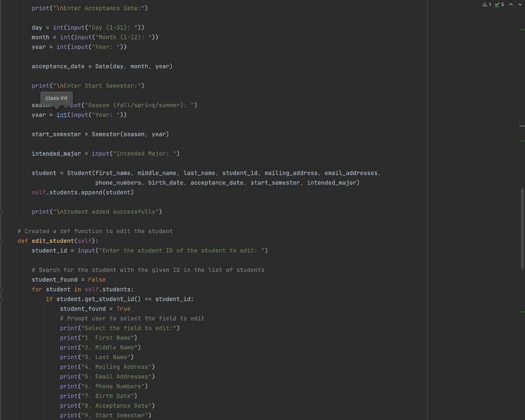Click the 'class int' tooltip

coord(56,98)
